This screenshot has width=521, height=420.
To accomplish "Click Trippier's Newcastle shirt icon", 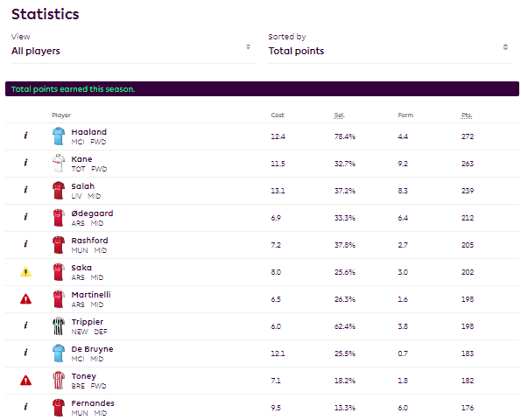I will tap(59, 326).
